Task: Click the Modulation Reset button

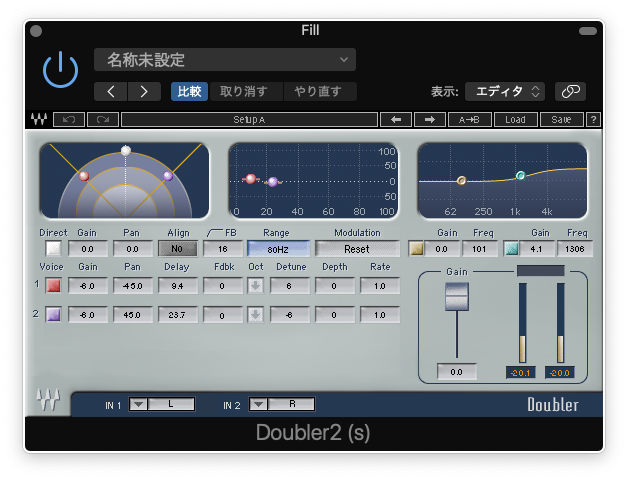Action: [357, 249]
